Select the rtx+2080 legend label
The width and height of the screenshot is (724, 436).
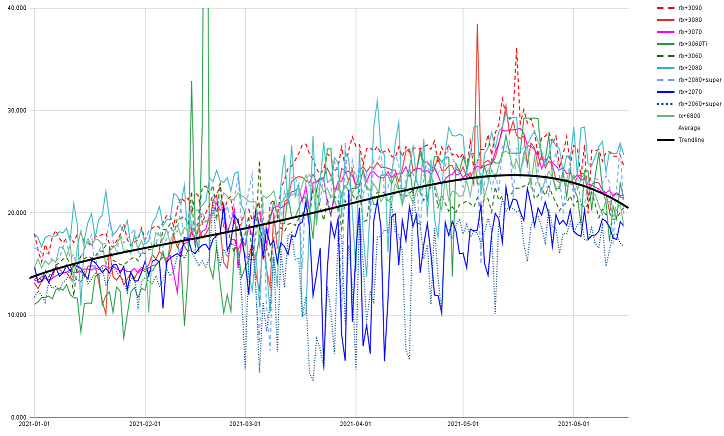[690, 68]
